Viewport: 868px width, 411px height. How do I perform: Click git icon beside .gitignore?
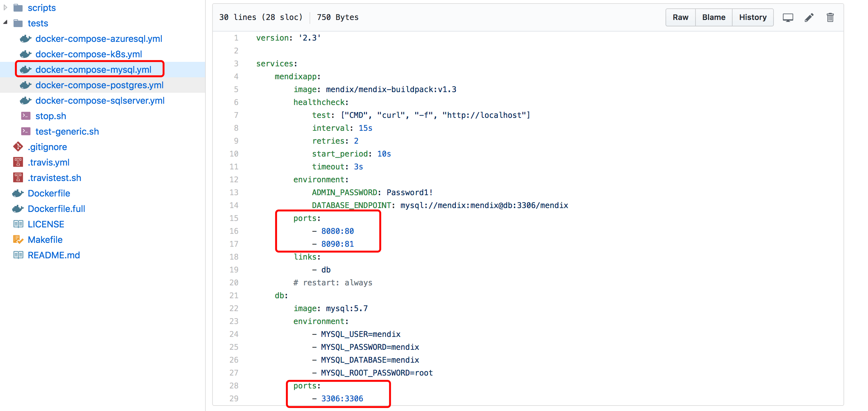click(18, 147)
